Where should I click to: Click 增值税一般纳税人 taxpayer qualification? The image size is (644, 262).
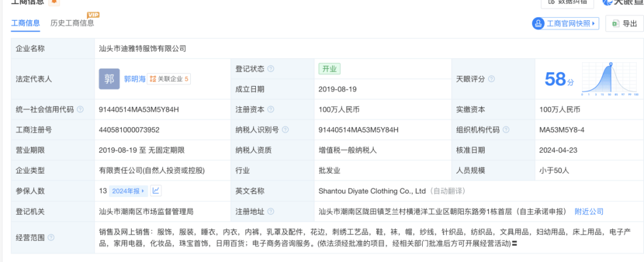348,150
